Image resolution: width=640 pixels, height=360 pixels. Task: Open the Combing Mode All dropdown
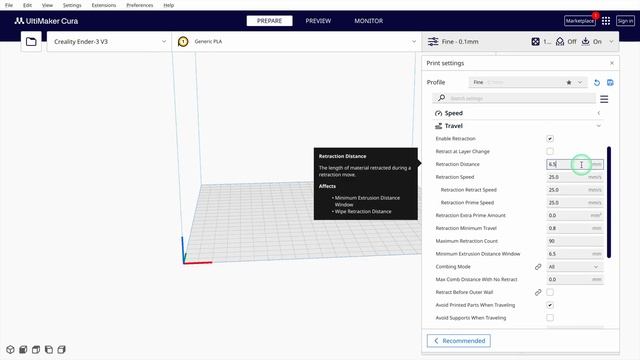[x=575, y=267]
